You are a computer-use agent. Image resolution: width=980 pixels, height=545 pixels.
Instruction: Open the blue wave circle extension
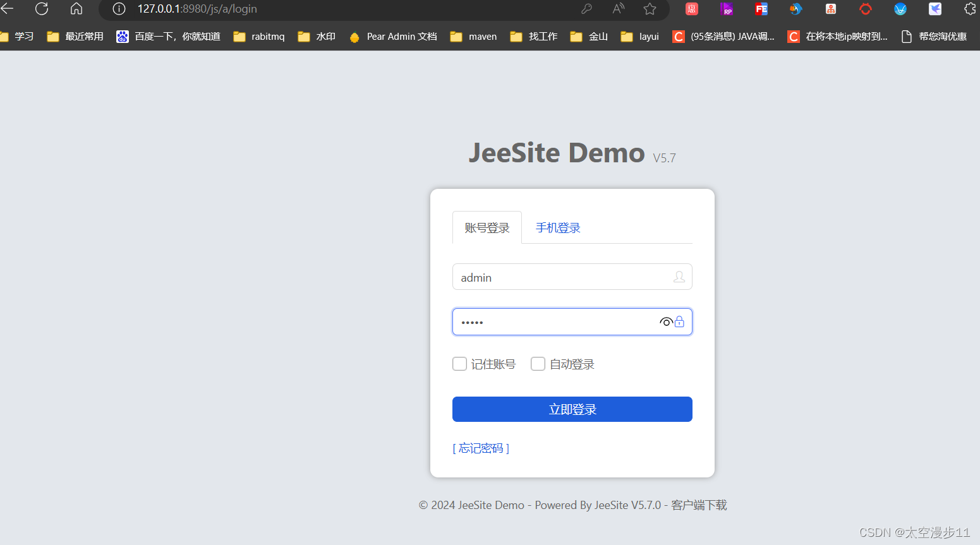900,9
